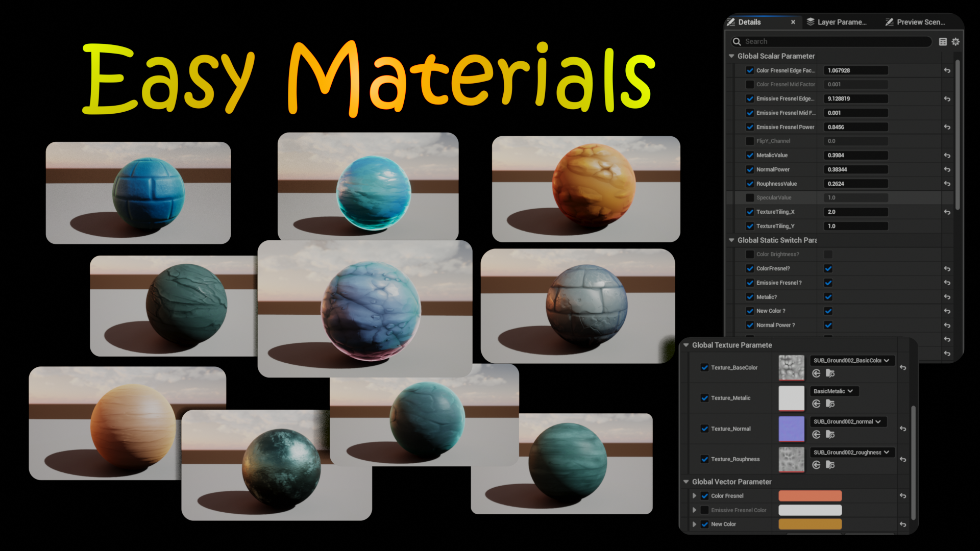Toggle Emissive Fresnel ? value checkbox
980x551 pixels.
828,283
